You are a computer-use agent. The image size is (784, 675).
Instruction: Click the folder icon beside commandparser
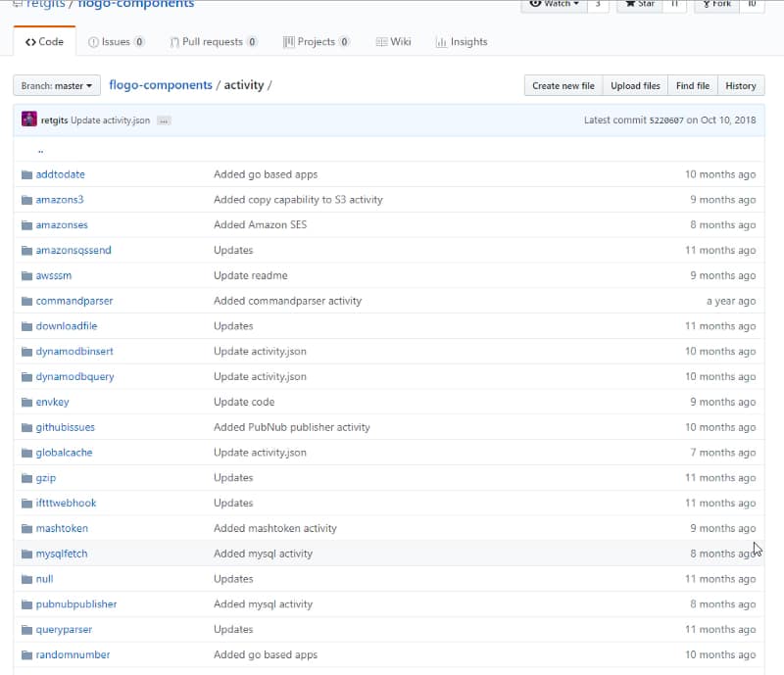[x=25, y=301]
